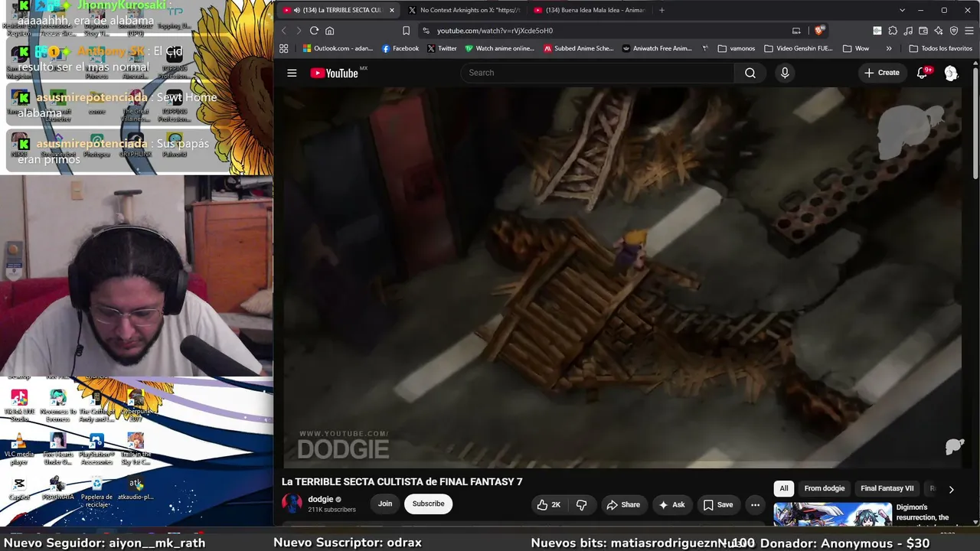Open atkaudio-pl desktop icon
Image resolution: width=980 pixels, height=551 pixels.
coord(136,488)
